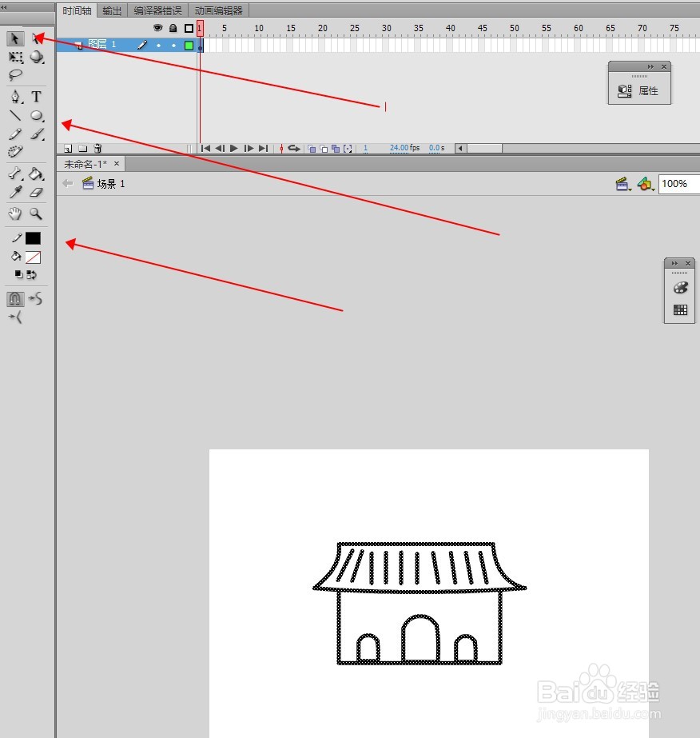This screenshot has height=738, width=700.
Task: Click the black fill color swatch
Action: point(33,237)
